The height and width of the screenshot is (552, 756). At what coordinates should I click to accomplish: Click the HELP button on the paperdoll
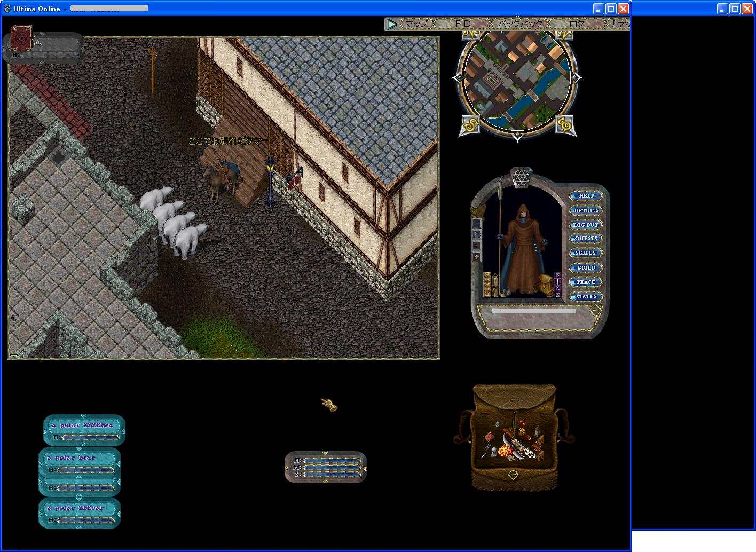coord(586,196)
